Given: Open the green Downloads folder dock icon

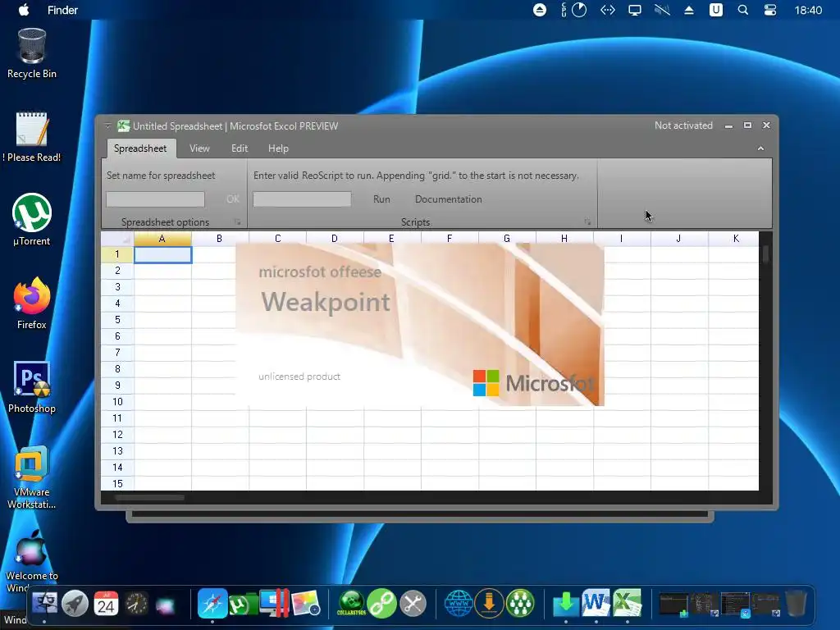Looking at the screenshot, I should [x=566, y=604].
